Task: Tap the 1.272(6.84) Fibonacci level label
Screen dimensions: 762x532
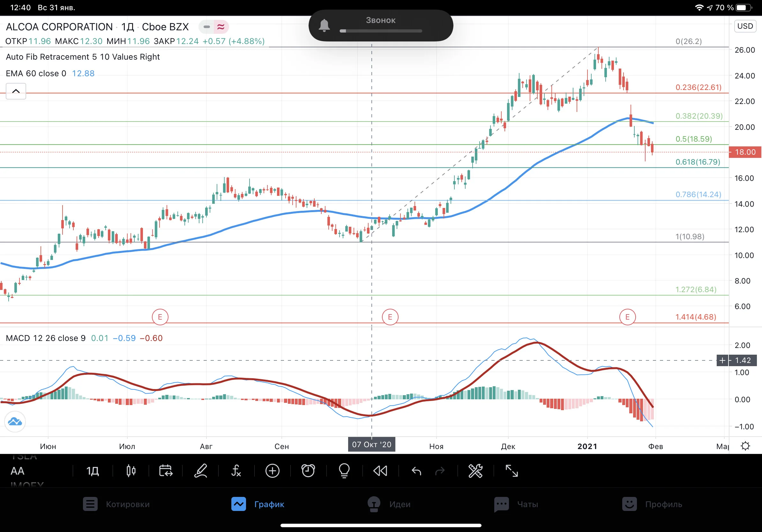Action: tap(696, 289)
